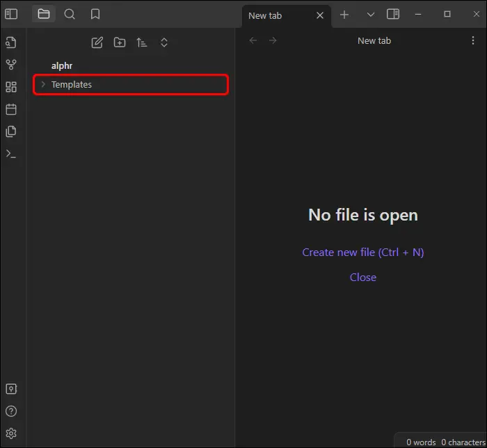Click the New tab view title

[x=374, y=40]
